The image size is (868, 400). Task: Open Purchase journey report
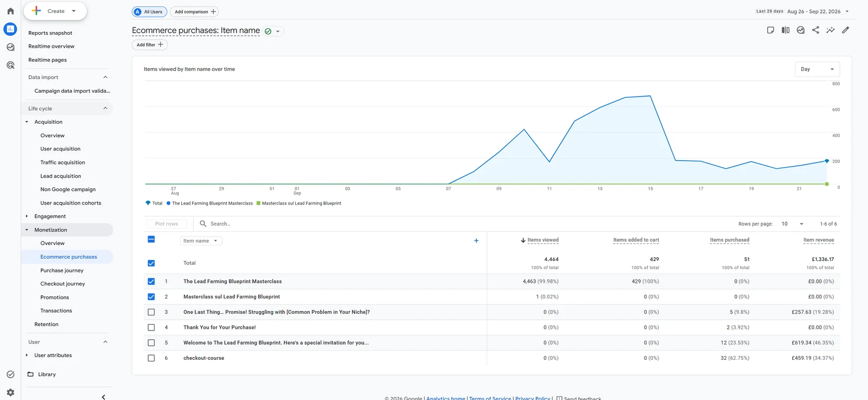[x=62, y=270]
